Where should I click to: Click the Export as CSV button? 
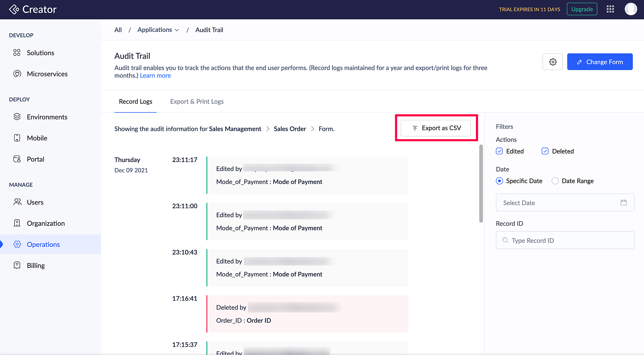436,128
